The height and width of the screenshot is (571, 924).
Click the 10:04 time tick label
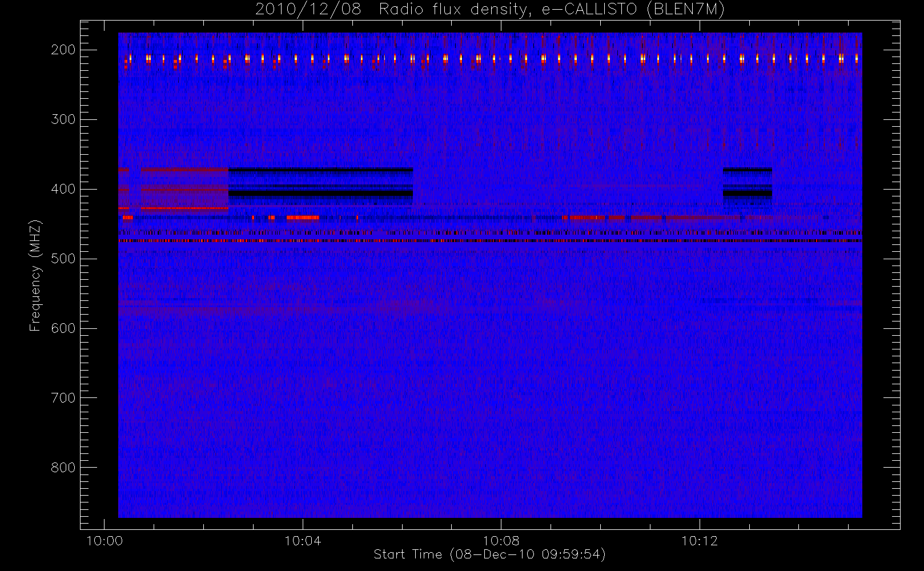(303, 541)
